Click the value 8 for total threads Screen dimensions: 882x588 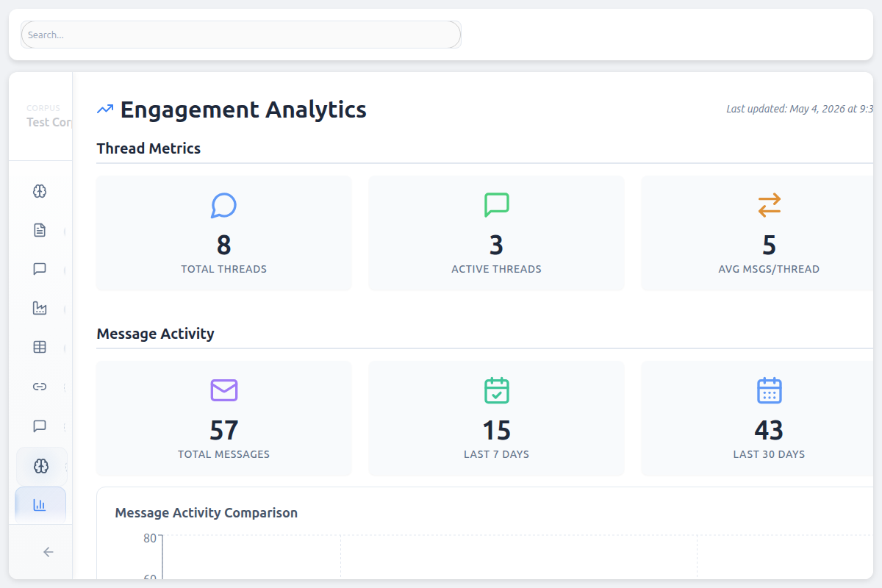(224, 245)
